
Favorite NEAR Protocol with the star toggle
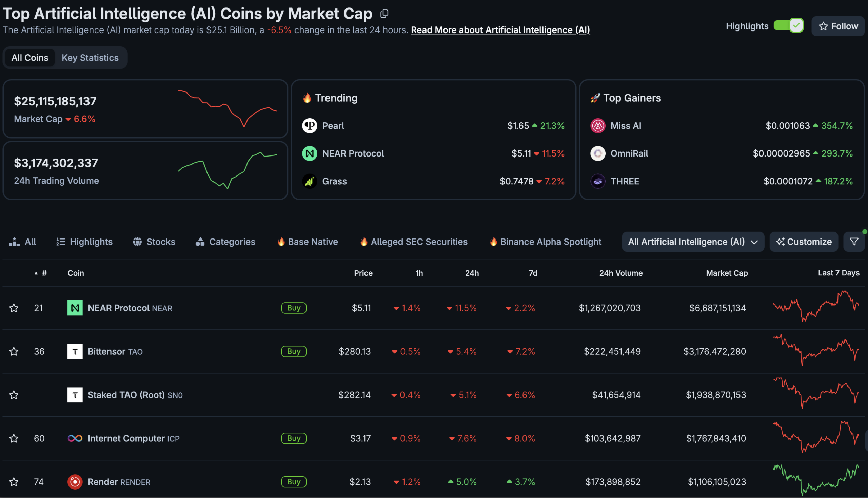(x=14, y=308)
